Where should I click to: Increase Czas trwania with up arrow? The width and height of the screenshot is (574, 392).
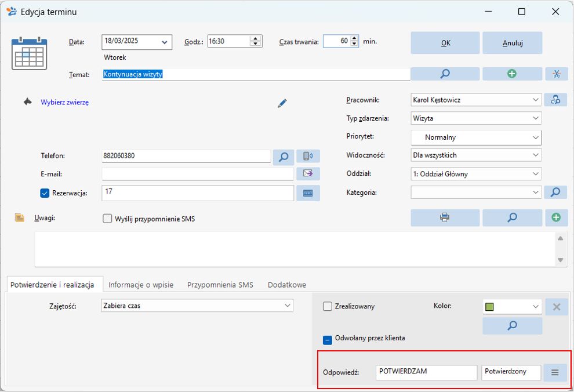(354, 38)
